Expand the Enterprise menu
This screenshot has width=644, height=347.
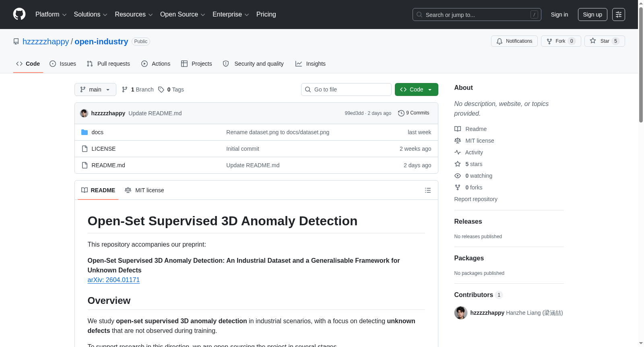[231, 15]
